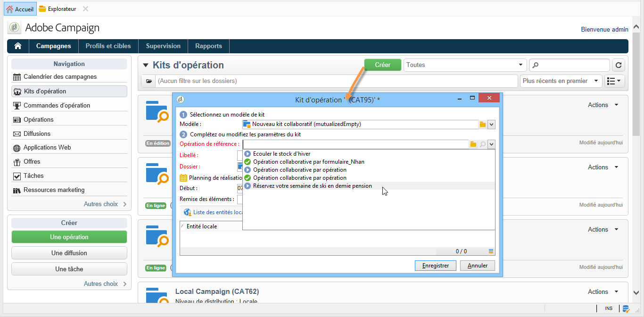The height and width of the screenshot is (317, 644).
Task: Open the Liste des entités link in dialog
Action: (x=217, y=213)
